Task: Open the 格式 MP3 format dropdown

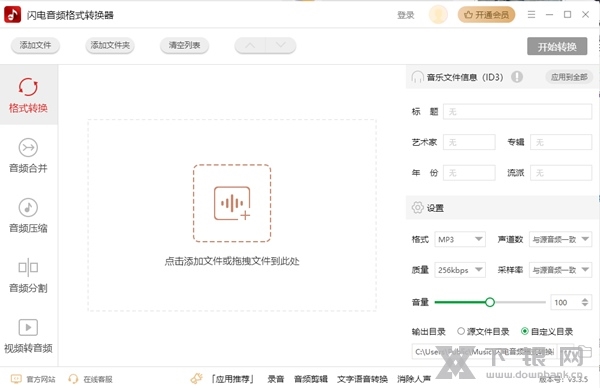Action: pyautogui.click(x=460, y=239)
